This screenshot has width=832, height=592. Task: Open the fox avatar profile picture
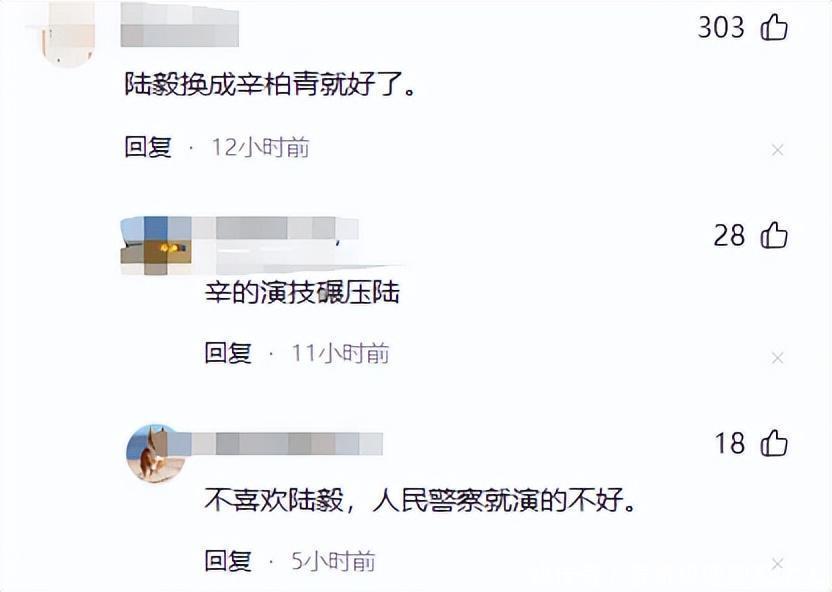click(155, 453)
